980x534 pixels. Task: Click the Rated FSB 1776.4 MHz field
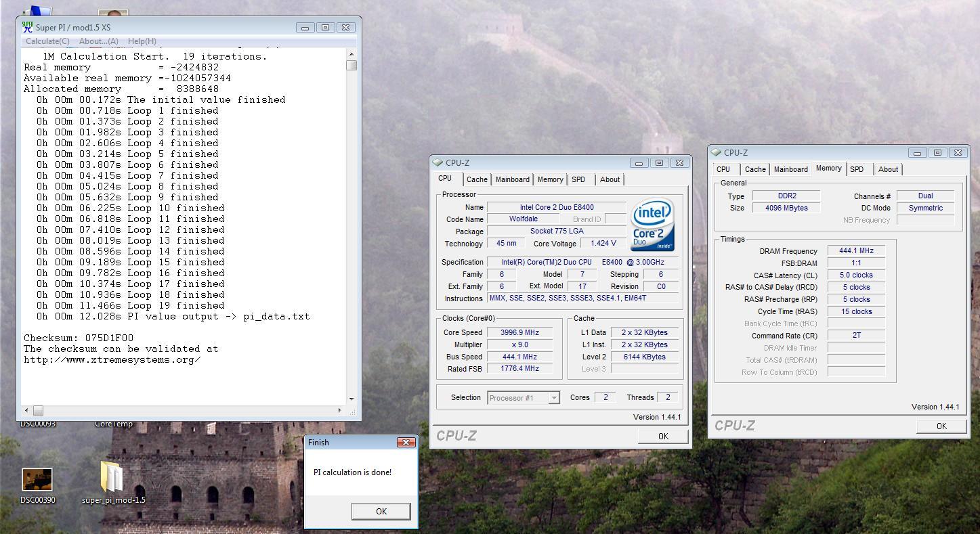point(520,369)
